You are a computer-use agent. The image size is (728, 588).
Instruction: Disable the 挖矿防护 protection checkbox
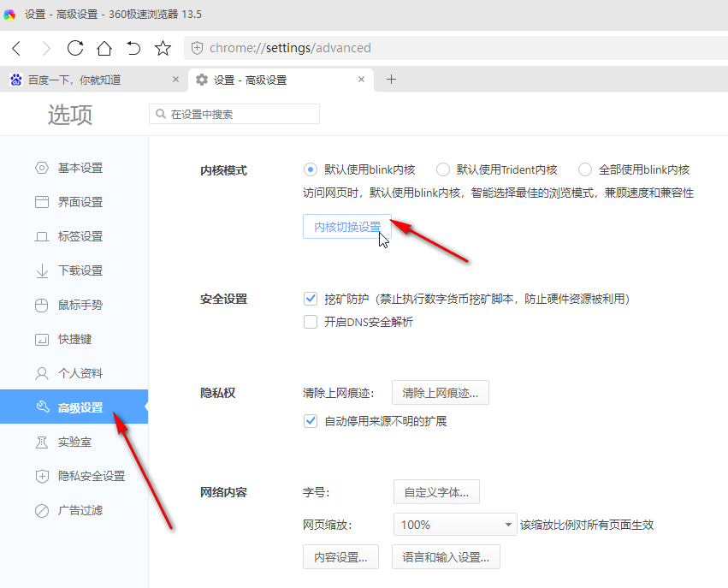(x=311, y=299)
